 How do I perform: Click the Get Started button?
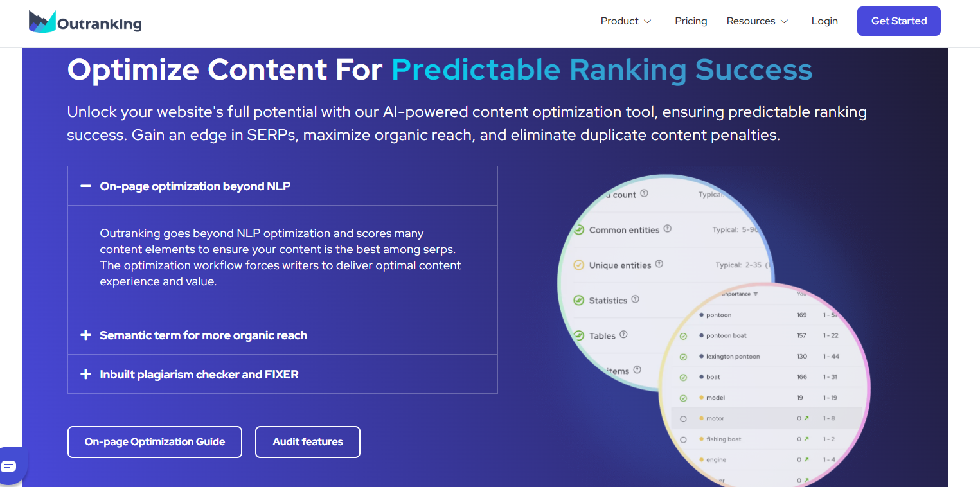(x=898, y=21)
